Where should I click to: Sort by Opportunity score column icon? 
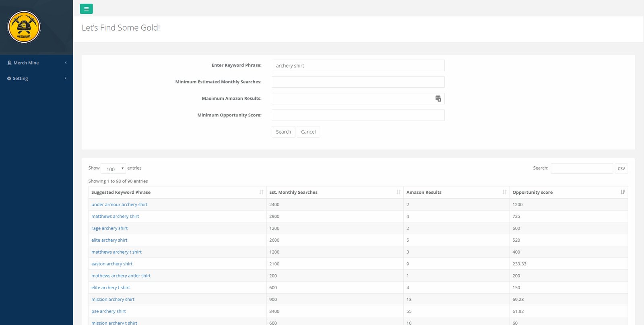coord(623,192)
